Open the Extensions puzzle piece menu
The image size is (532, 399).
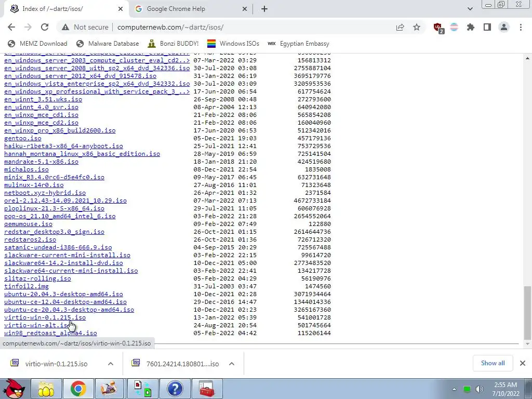pos(471,27)
